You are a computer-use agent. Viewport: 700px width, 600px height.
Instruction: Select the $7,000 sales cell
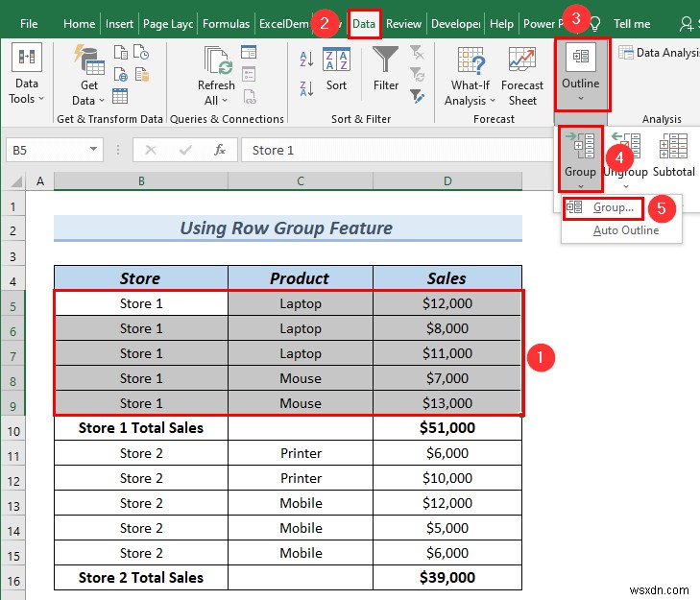tap(447, 378)
